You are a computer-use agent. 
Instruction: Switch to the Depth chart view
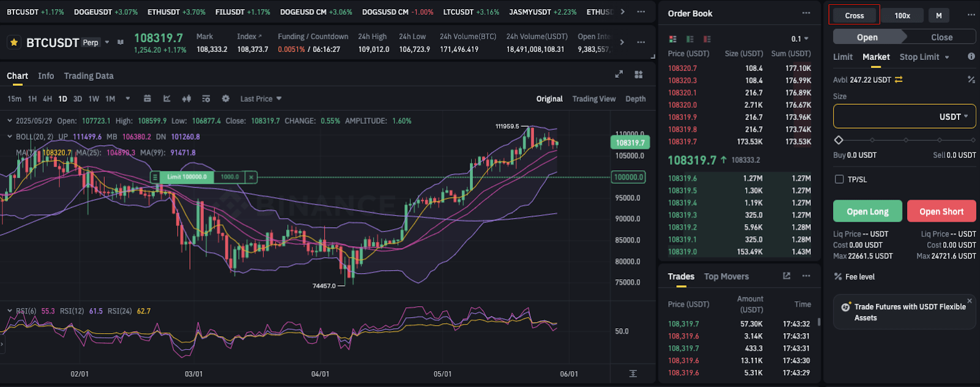[x=635, y=99]
